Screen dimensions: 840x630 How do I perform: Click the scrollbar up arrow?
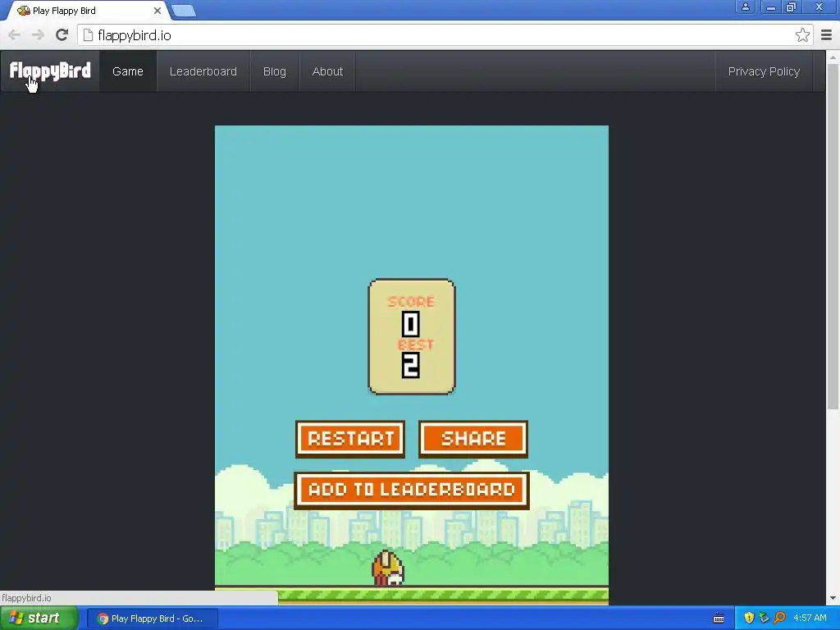click(x=833, y=57)
